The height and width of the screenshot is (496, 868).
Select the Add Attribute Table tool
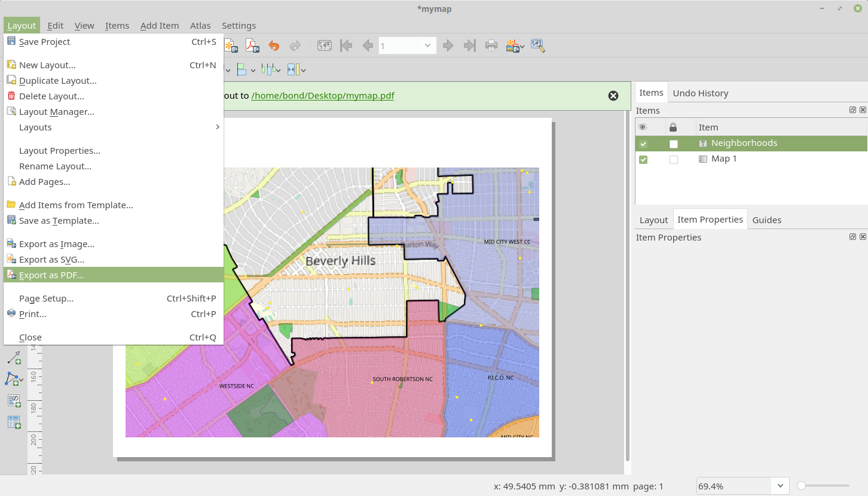(x=14, y=422)
